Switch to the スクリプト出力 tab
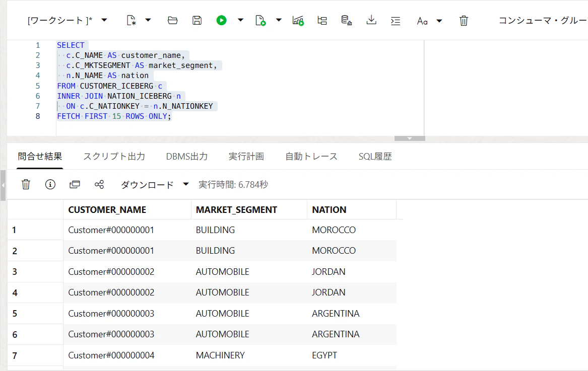This screenshot has width=588, height=371. pyautogui.click(x=114, y=156)
